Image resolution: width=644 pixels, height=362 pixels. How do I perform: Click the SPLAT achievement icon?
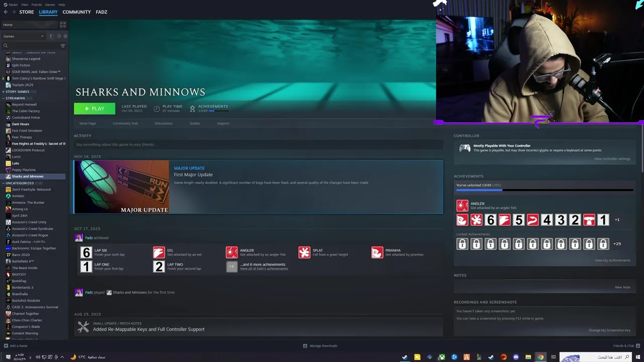pos(304,252)
